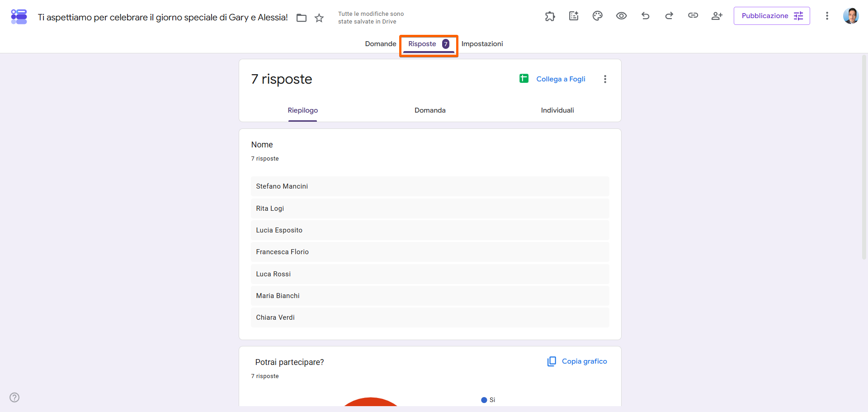Click the Nome question title
Screen dimensions: 868x412
click(x=262, y=145)
